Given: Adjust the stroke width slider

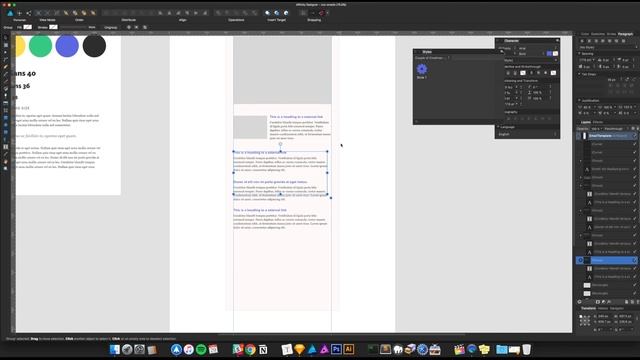Looking at the screenshot, I should (x=73, y=27).
